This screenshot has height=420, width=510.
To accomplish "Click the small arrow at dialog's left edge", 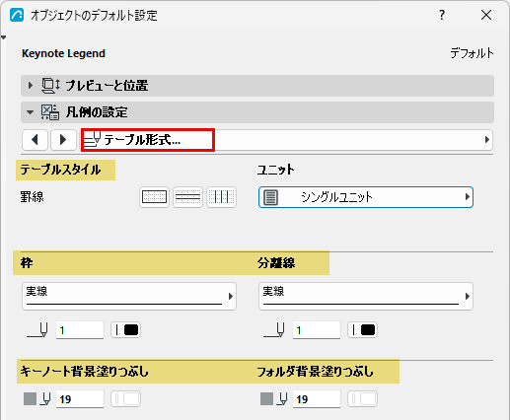I will pyautogui.click(x=3, y=37).
